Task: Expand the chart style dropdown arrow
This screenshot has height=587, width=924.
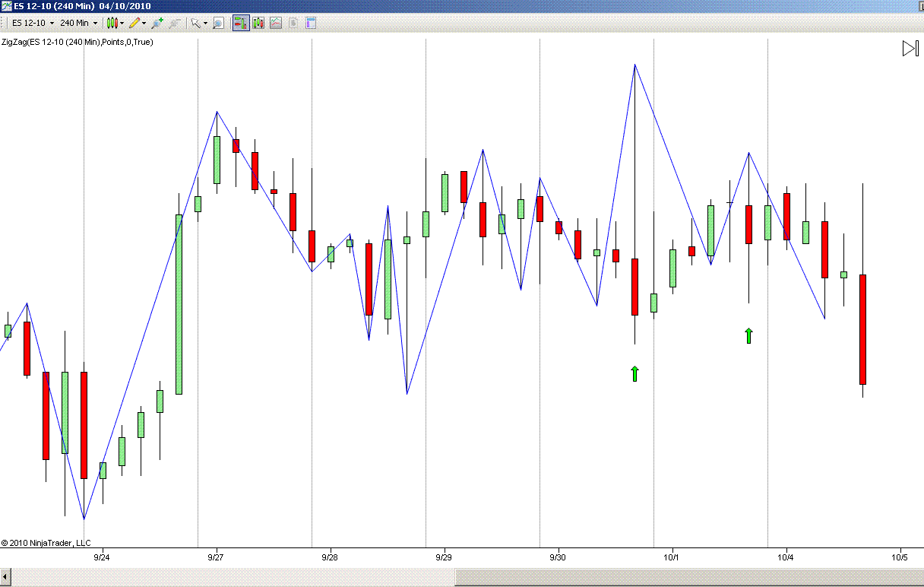Action: click(x=122, y=24)
